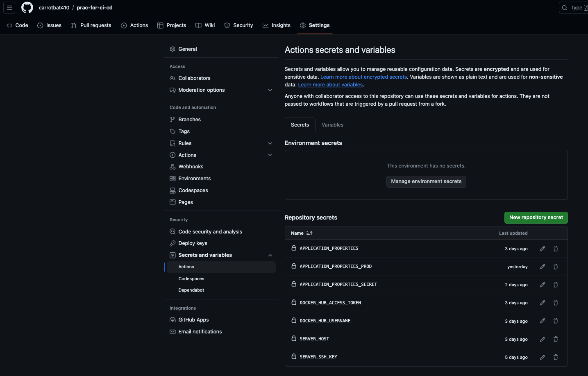588x376 pixels.
Task: Collapse the Secrets and variables section
Action: click(270, 255)
